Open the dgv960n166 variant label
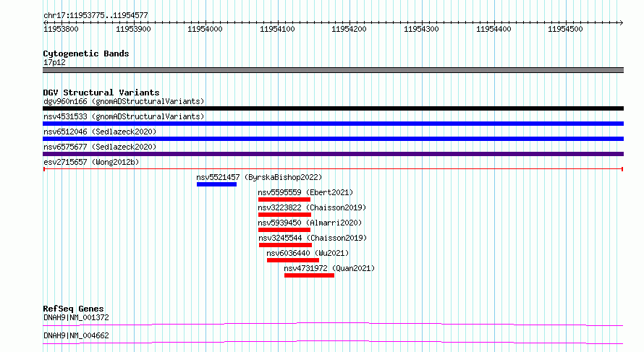Viewport: 644px width, 352px height. tap(124, 101)
